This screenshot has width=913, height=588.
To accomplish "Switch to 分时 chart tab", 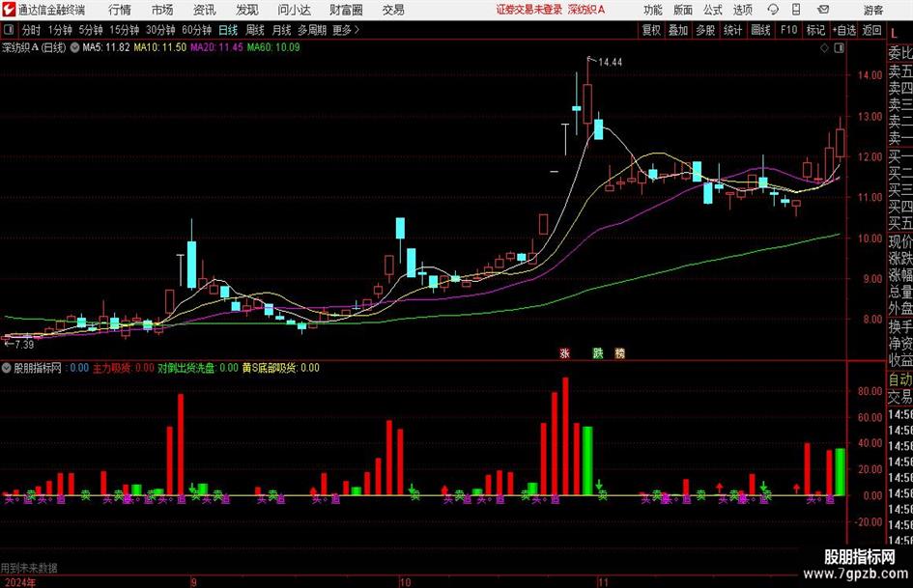I will (x=32, y=30).
